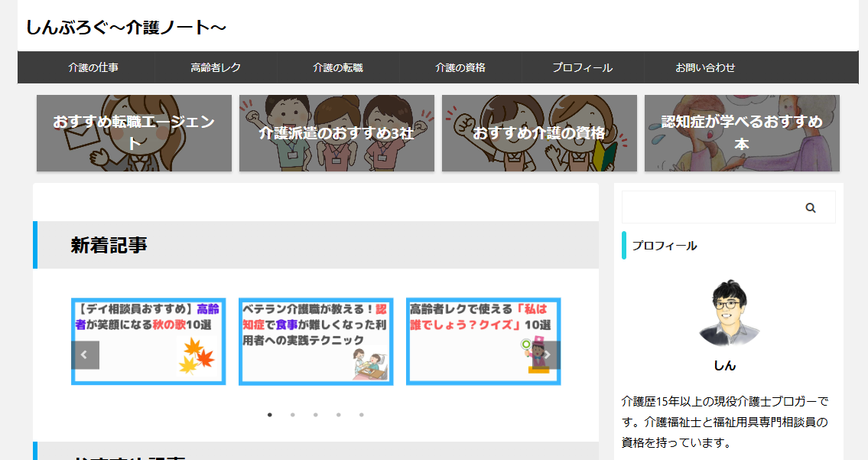The width and height of the screenshot is (868, 460).
Task: Click the しんぶろぐ～介護ノート～ site title
Action: click(x=126, y=27)
